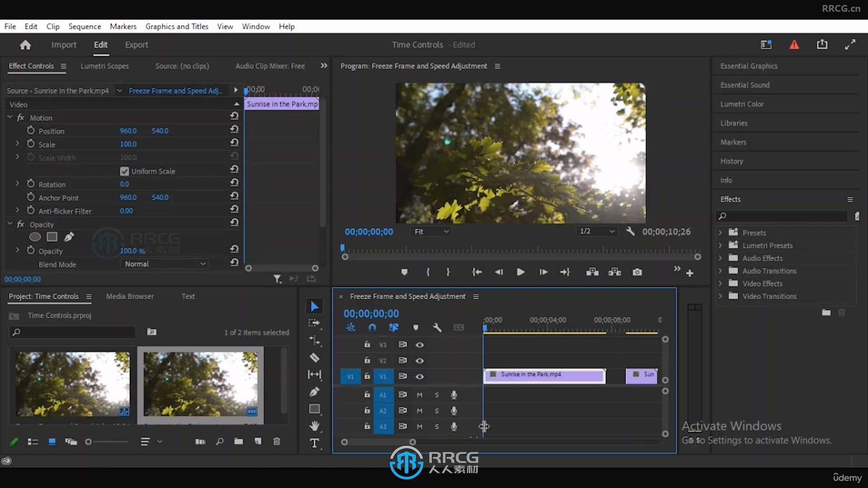The height and width of the screenshot is (488, 868).
Task: Click the Add Marker icon in timeline
Action: [415, 327]
